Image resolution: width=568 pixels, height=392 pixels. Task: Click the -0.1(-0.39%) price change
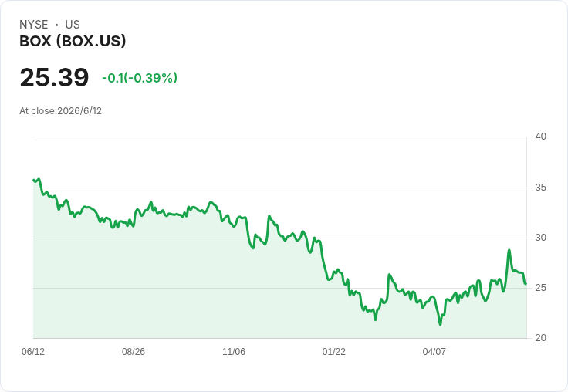pos(140,78)
